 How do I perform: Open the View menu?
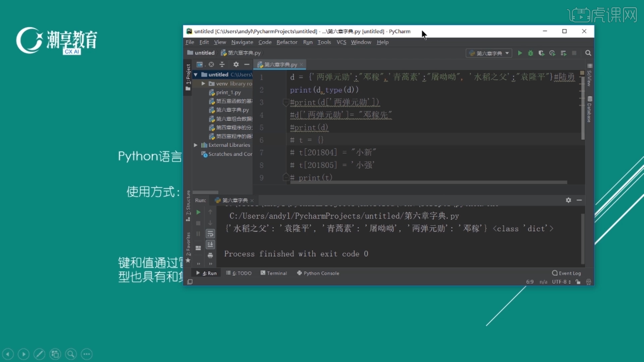click(x=220, y=42)
